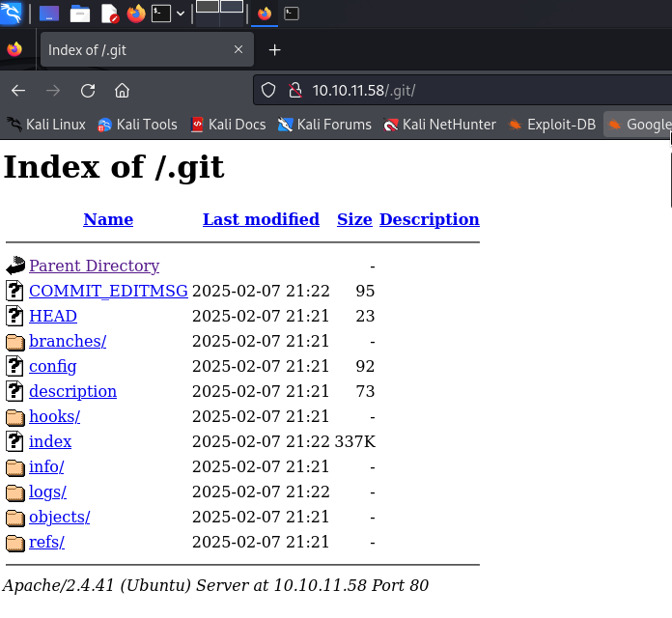This screenshot has width=672, height=618.
Task: Open a new browser tab
Action: [x=274, y=50]
